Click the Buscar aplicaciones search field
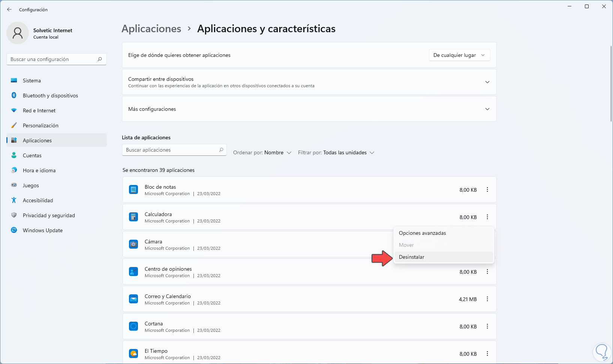Image resolution: width=613 pixels, height=364 pixels. (x=171, y=150)
